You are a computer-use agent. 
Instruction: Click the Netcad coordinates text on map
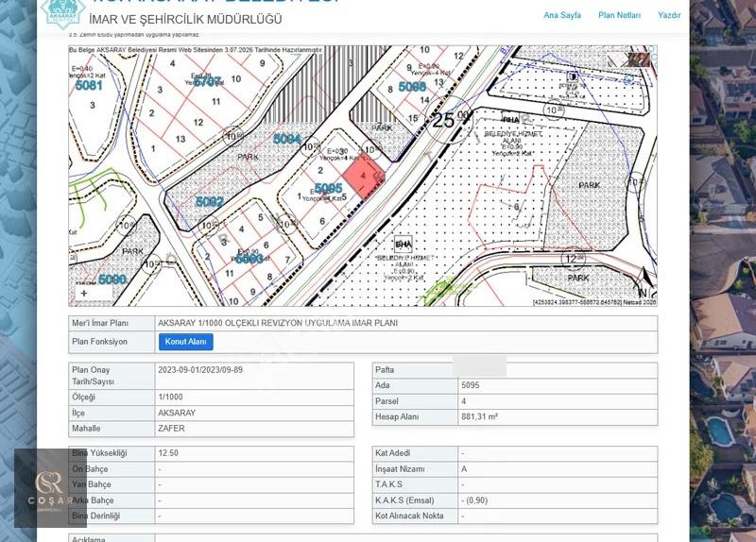[594, 302]
